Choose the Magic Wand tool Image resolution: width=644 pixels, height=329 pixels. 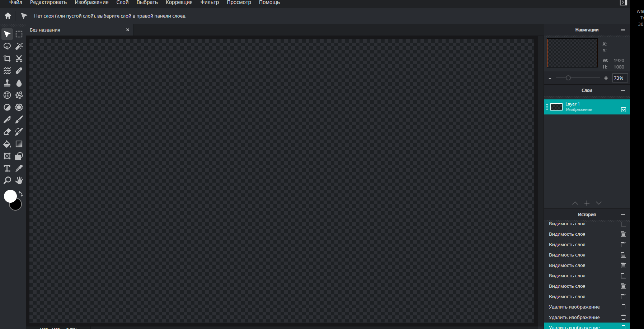pyautogui.click(x=19, y=46)
